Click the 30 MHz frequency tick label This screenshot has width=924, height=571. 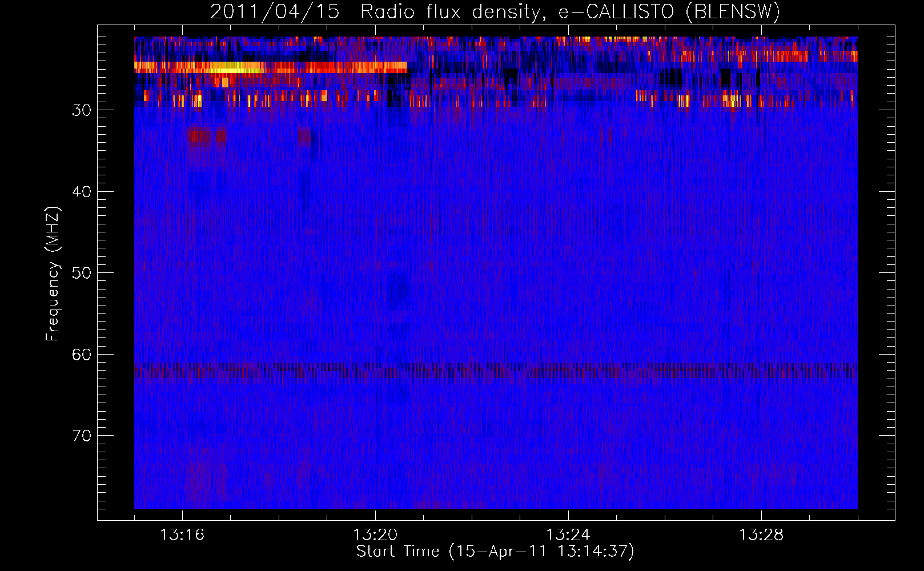pyautogui.click(x=82, y=110)
